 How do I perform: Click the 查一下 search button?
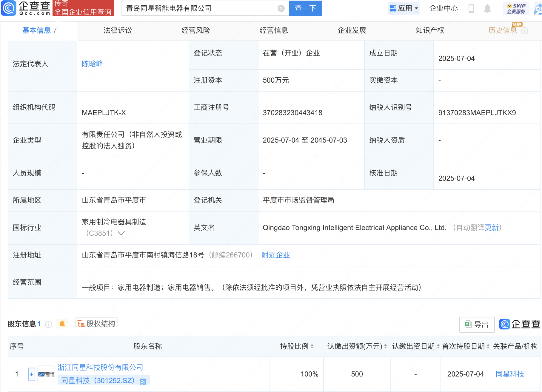[x=305, y=8]
